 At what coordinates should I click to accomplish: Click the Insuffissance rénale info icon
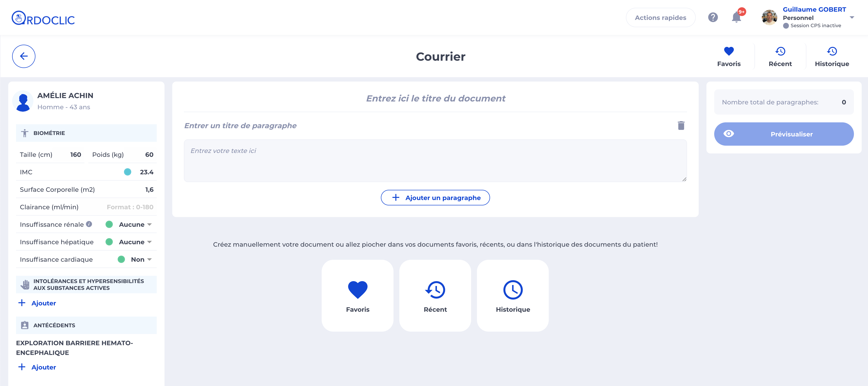click(89, 224)
